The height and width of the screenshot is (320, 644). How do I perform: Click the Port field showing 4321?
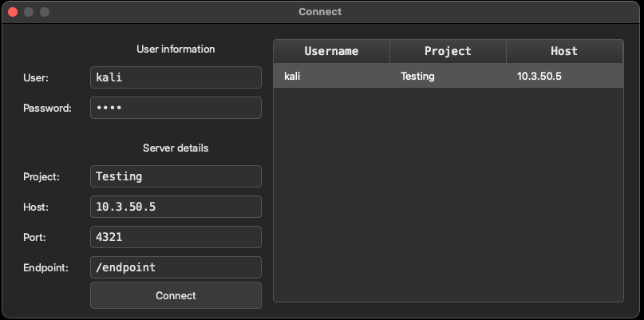(176, 237)
